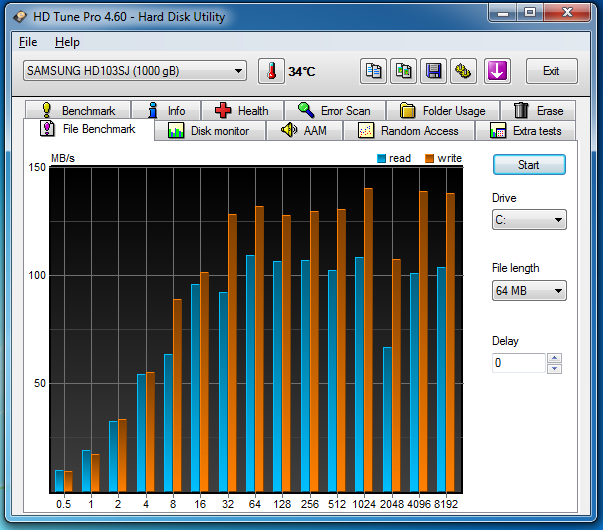
Task: Copy screenshot to clipboard toolbar icon
Action: tap(403, 71)
